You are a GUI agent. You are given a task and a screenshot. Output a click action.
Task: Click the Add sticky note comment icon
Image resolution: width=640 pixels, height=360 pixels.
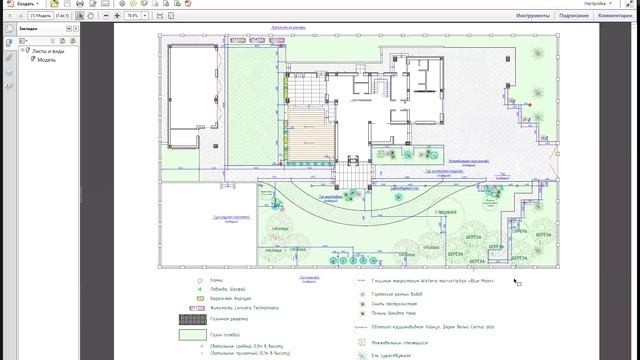coord(133,4)
